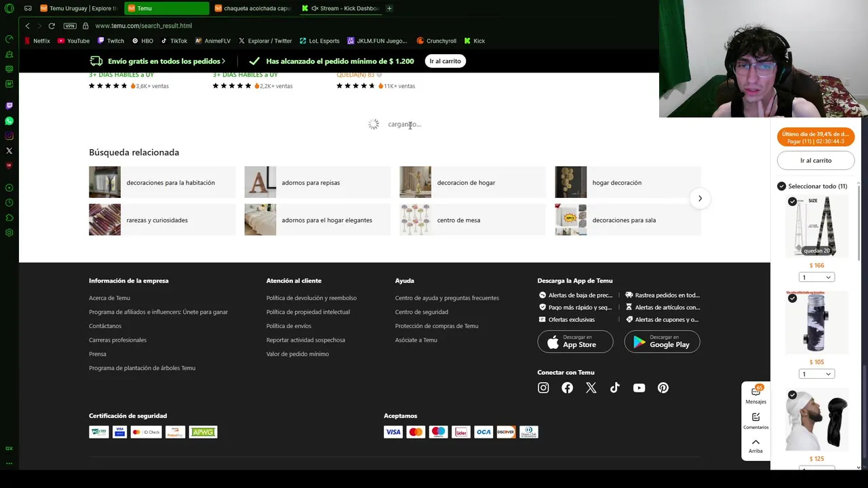Uncheck the $125 durag item checkbox
Image resolution: width=868 pixels, height=488 pixels.
click(792, 394)
